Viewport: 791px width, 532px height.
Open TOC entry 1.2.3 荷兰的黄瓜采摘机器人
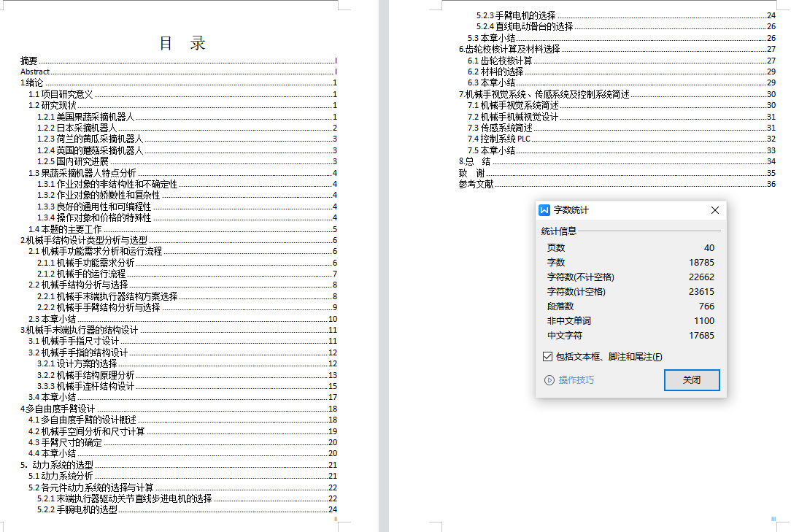pos(187,139)
